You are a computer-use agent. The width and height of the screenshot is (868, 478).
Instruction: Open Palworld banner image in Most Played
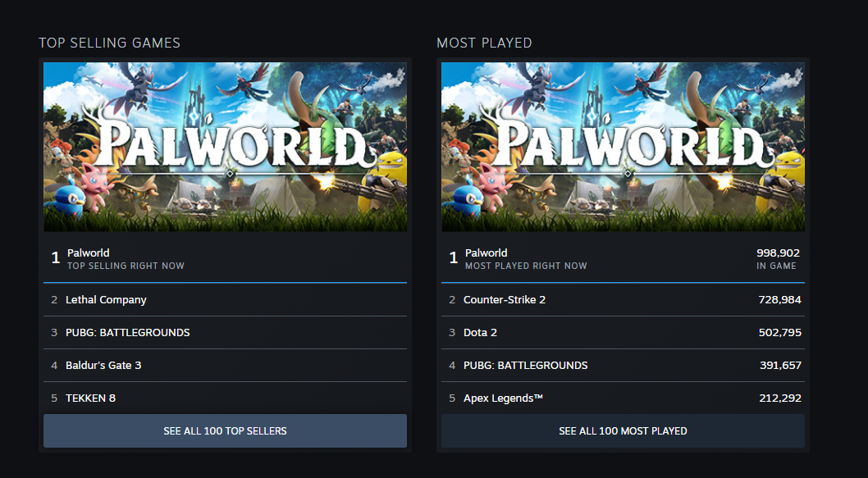click(623, 147)
